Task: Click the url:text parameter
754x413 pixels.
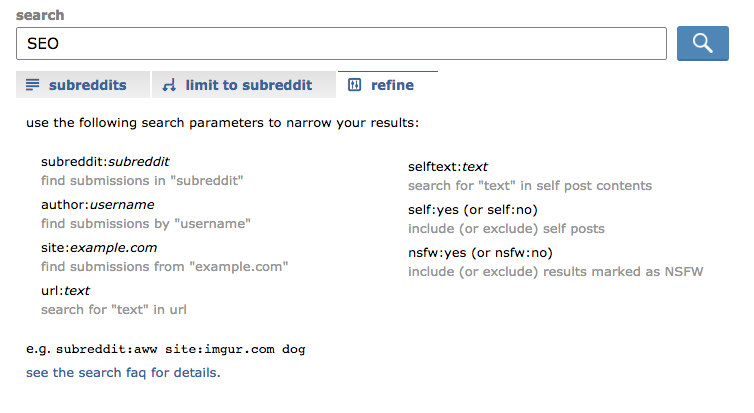Action: (x=65, y=291)
